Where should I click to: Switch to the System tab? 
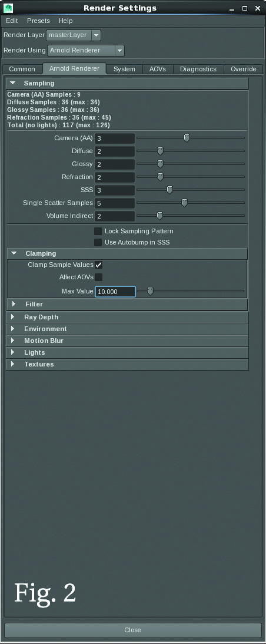(x=124, y=69)
